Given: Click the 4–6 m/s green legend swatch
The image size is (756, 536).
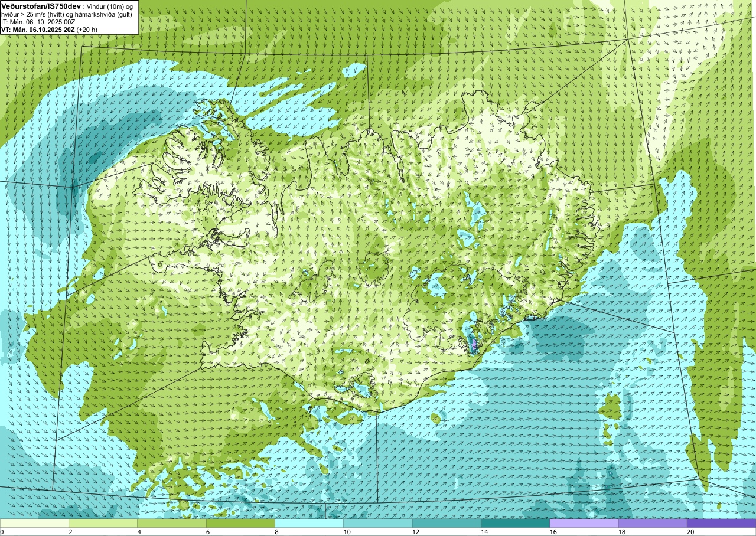Looking at the screenshot, I should coord(172,523).
